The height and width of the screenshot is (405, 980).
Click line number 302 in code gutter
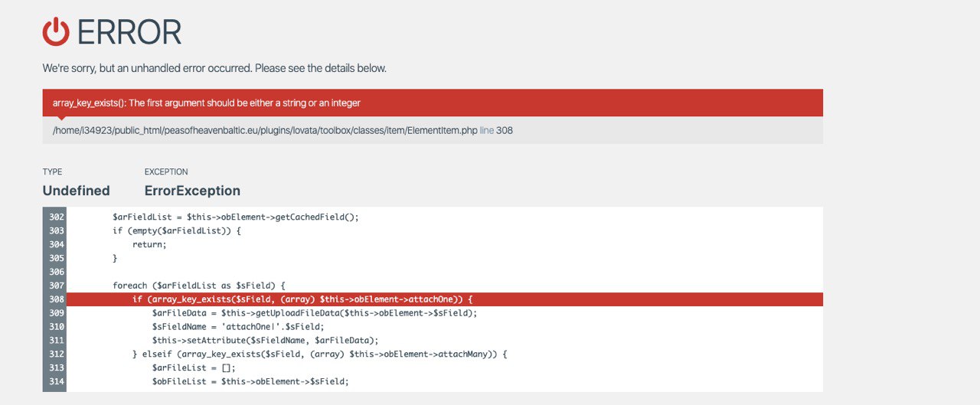pyautogui.click(x=56, y=217)
